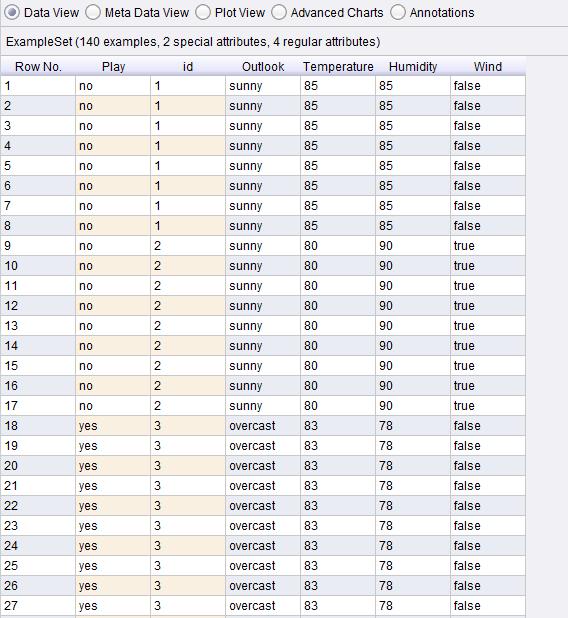Viewport: 568px width, 618px height.
Task: Sort by the Row No. column header
Action: pos(38,67)
